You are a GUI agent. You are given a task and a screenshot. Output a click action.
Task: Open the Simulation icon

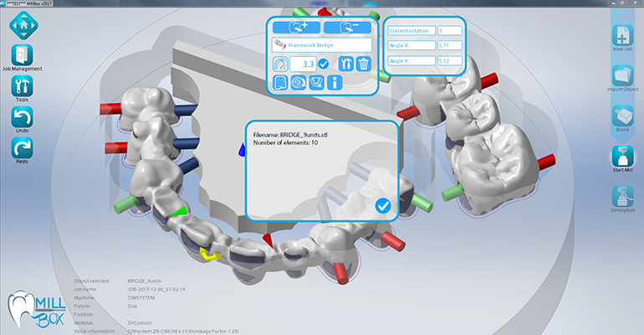622,197
